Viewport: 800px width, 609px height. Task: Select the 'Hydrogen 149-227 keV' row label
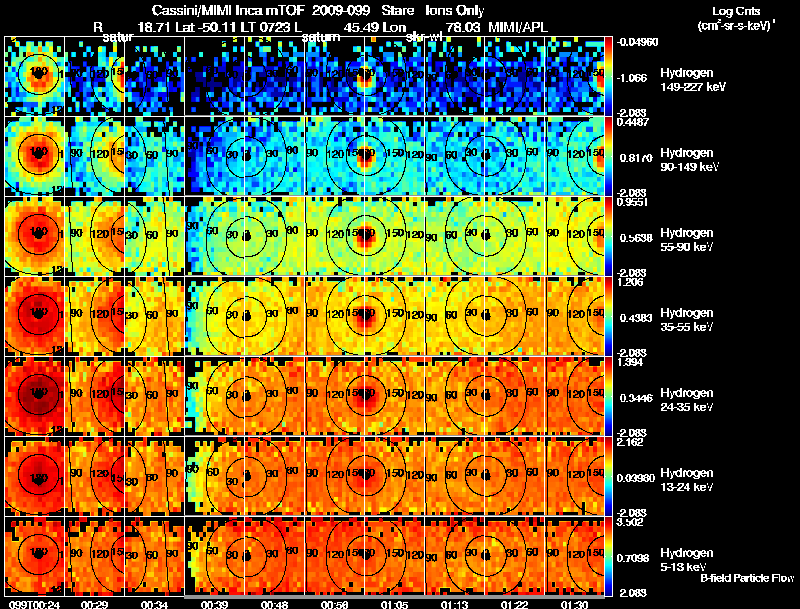[693, 80]
